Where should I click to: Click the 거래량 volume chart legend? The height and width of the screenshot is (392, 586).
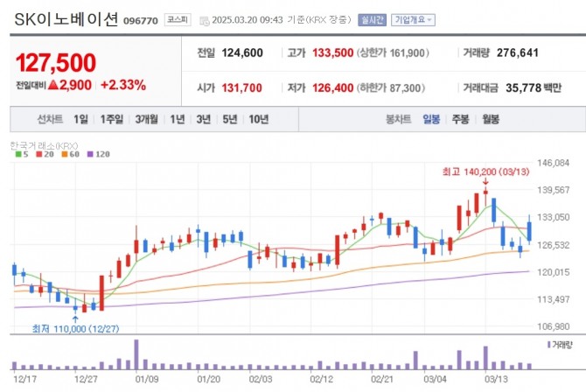click(x=560, y=345)
